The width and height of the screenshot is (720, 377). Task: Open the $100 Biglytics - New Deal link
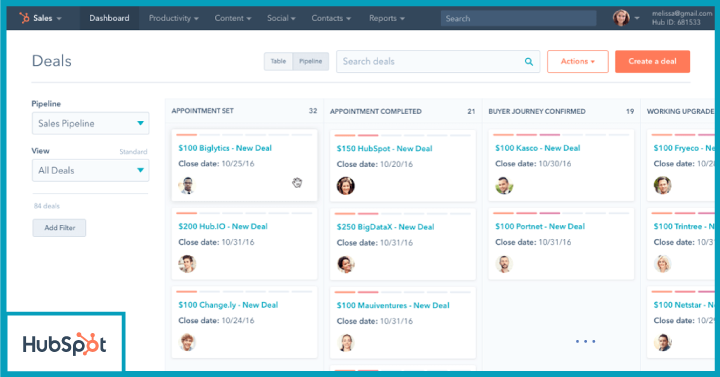(x=225, y=148)
